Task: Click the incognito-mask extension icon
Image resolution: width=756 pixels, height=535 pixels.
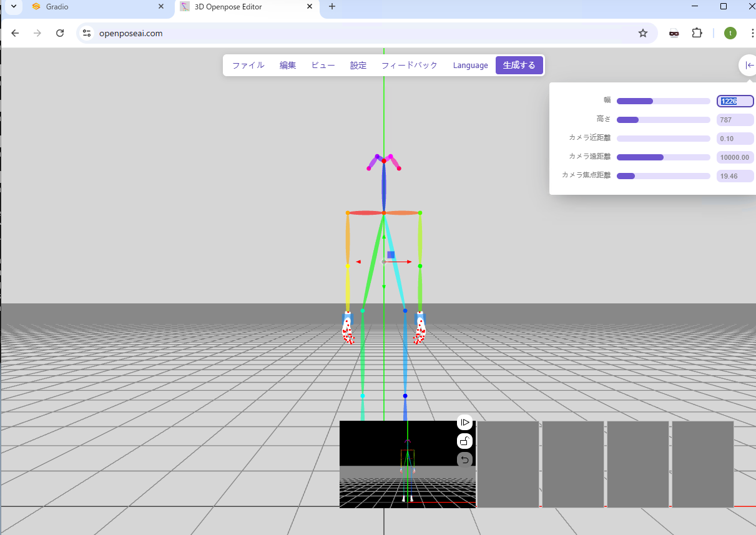Action: (x=674, y=33)
